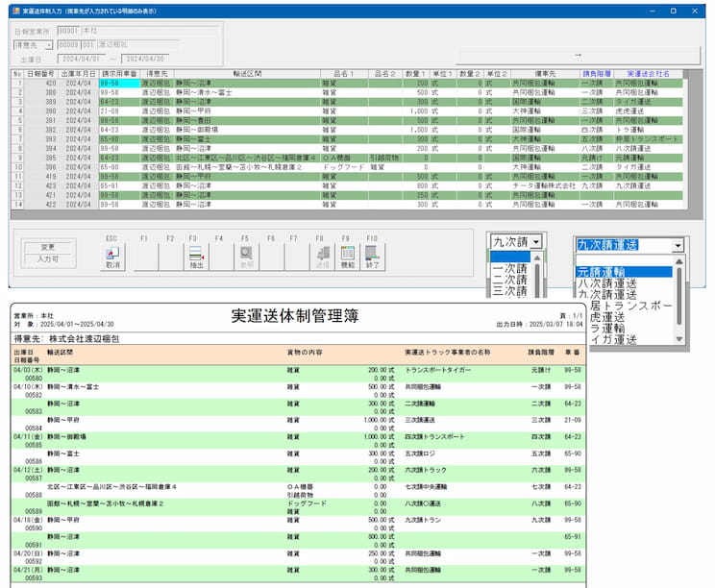
Task: Click the 静岡～清水～富士 route cell
Action: tap(247, 92)
